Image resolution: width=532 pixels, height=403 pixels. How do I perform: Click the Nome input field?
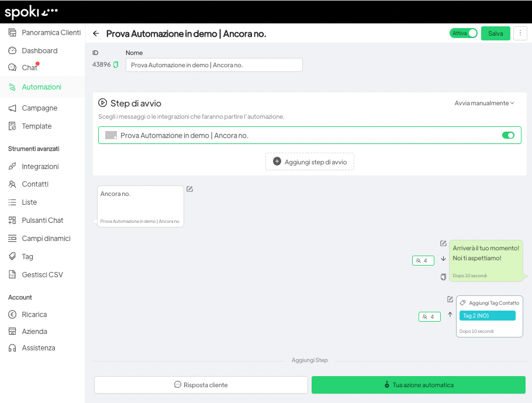[214, 65]
